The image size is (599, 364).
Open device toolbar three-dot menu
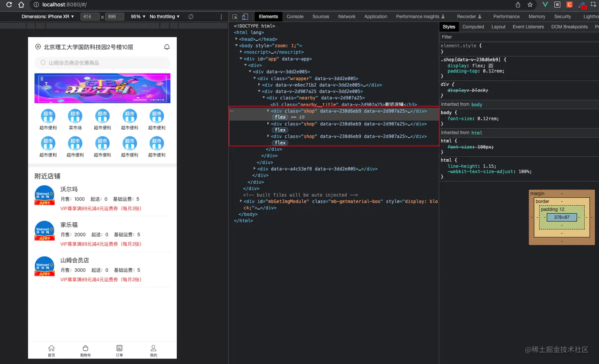coord(221,17)
